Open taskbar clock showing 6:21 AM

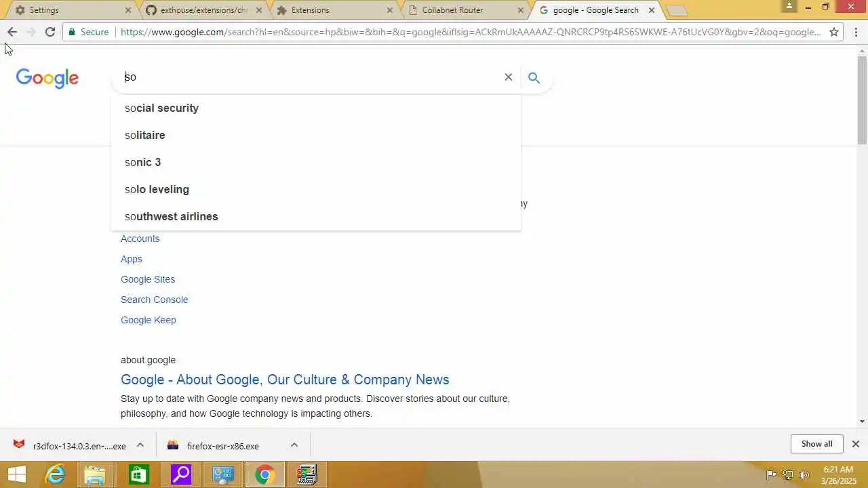pos(837,474)
